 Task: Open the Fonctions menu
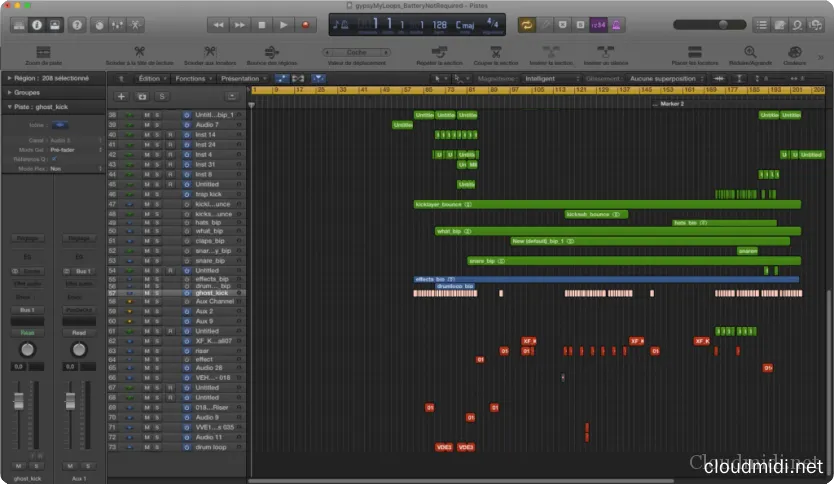pos(191,78)
